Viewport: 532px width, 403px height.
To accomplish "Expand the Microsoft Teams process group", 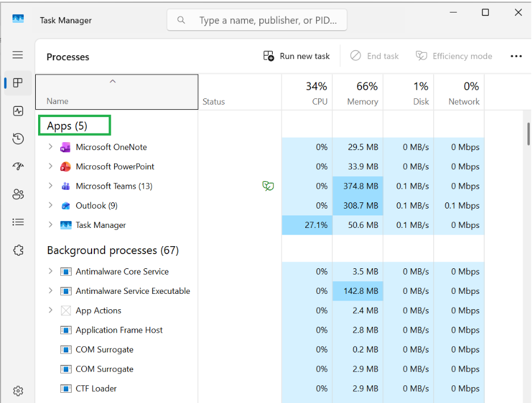I will click(50, 186).
